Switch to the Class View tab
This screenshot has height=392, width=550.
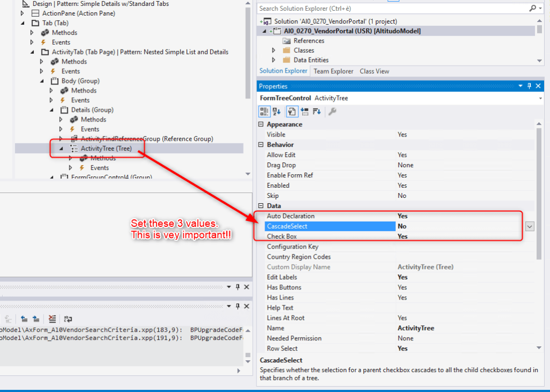pyautogui.click(x=374, y=71)
